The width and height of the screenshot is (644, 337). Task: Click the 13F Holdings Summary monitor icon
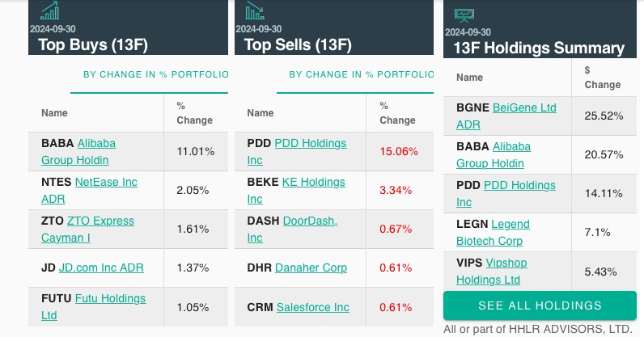coord(464,15)
